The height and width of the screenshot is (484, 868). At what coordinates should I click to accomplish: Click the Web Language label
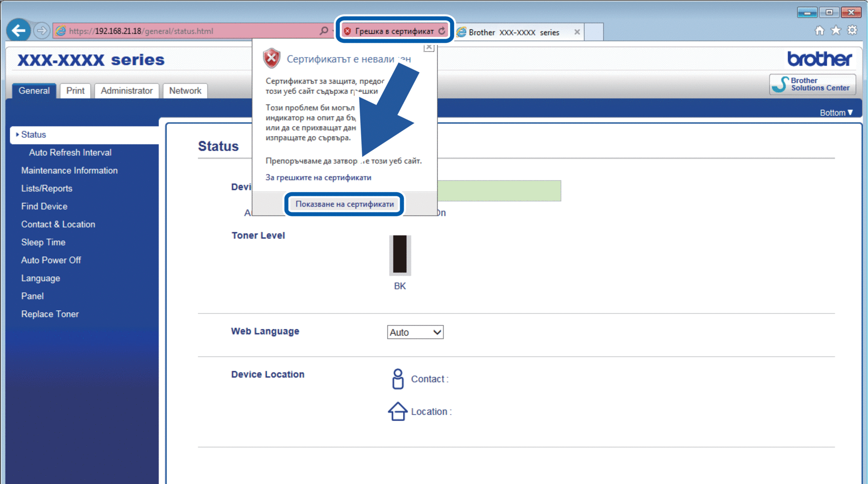point(265,331)
